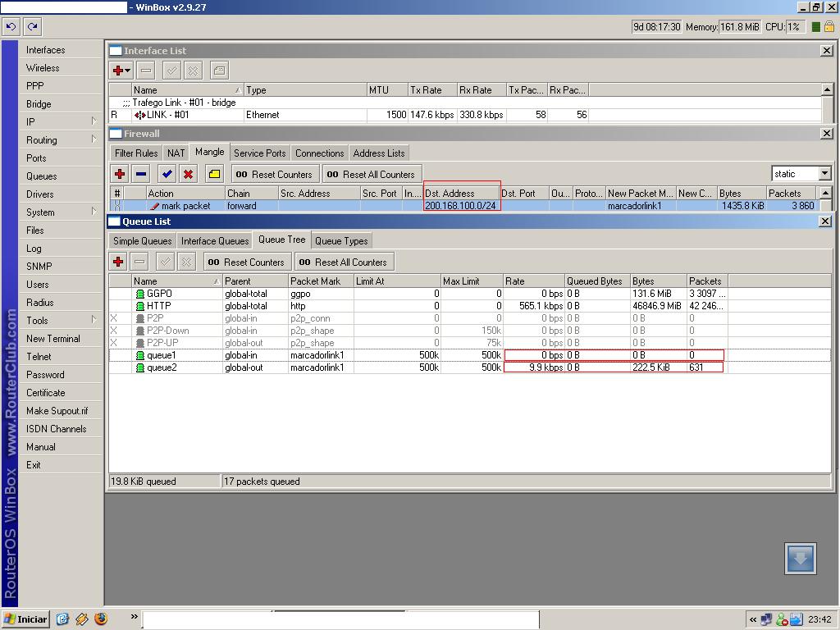The width and height of the screenshot is (840, 630).
Task: Enable mangle rule using blue checkmark
Action: click(x=167, y=174)
